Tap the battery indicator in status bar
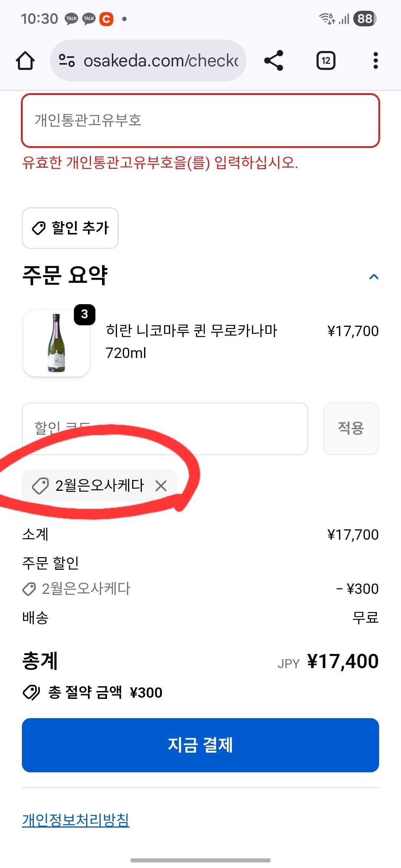The height and width of the screenshot is (868, 401). (x=365, y=19)
